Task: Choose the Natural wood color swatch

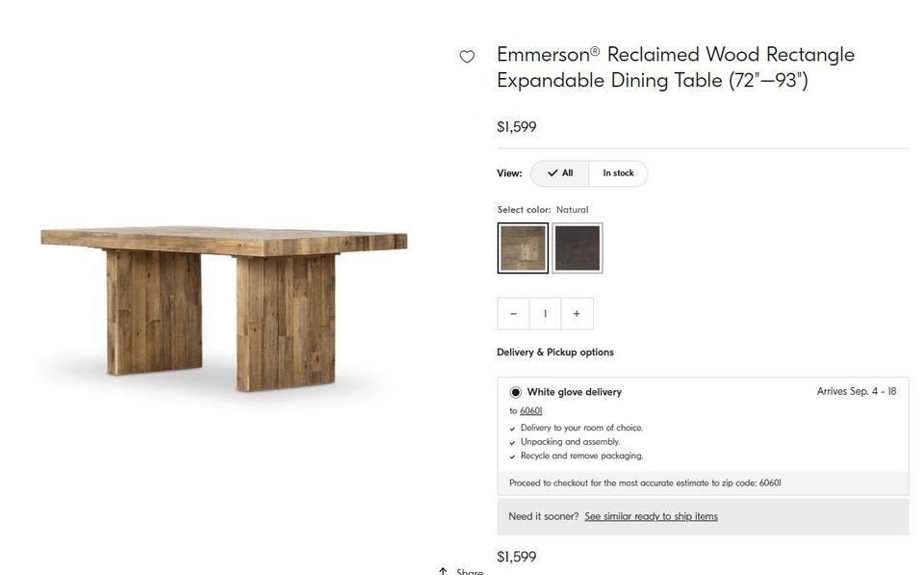Action: coord(523,248)
